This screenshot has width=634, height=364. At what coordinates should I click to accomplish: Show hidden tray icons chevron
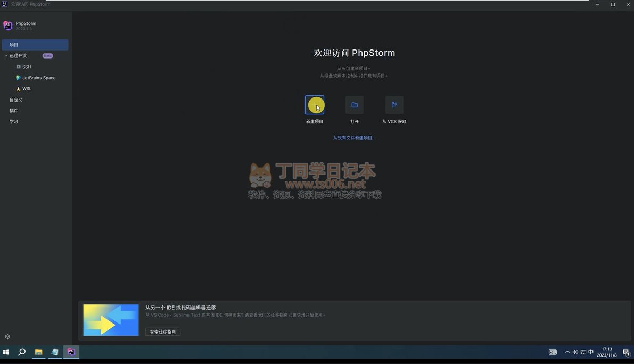(x=567, y=352)
